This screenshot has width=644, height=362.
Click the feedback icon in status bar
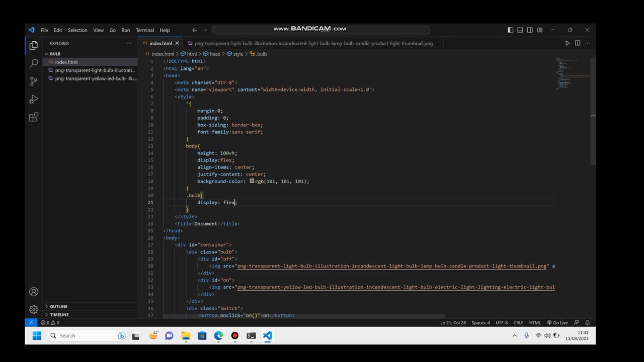click(576, 323)
